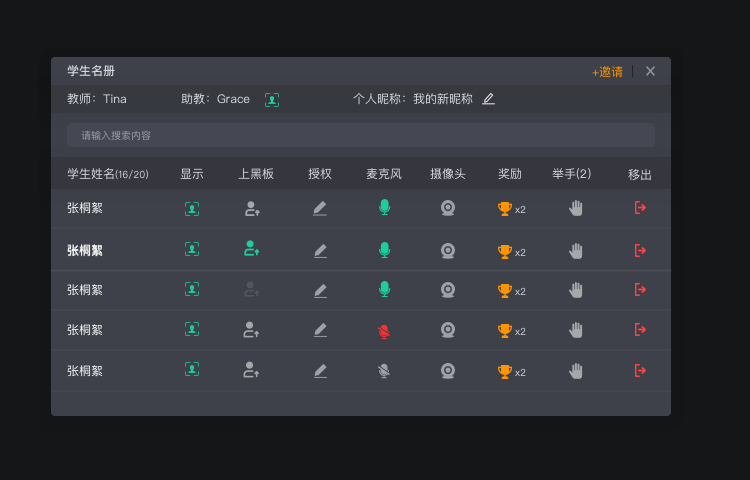Click the 奖励 column header
750x480 pixels.
509,174
